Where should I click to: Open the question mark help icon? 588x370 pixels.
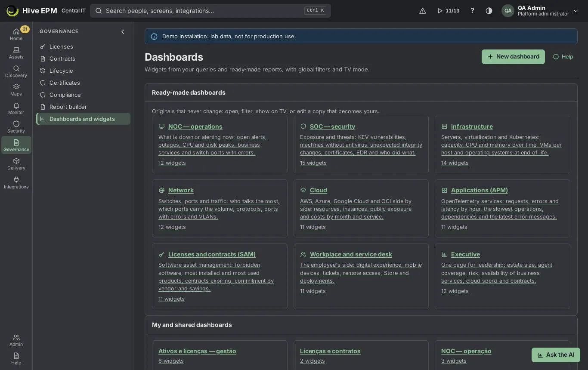click(x=472, y=11)
